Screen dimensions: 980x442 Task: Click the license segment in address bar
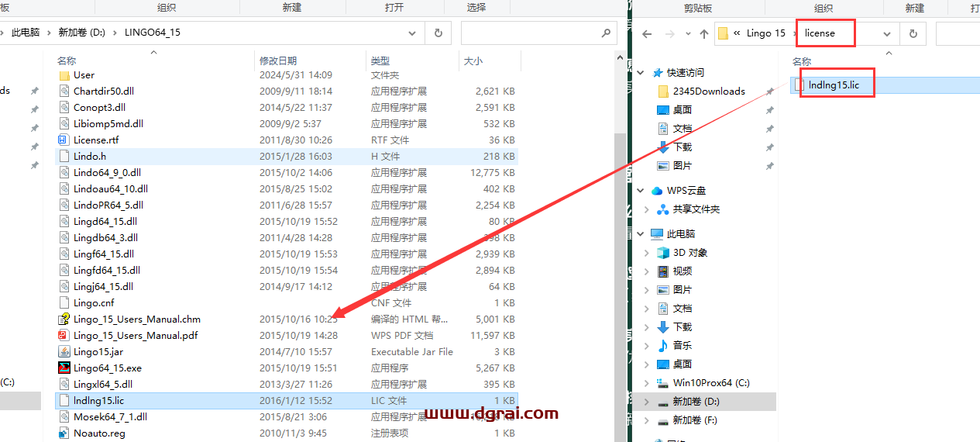click(x=820, y=33)
